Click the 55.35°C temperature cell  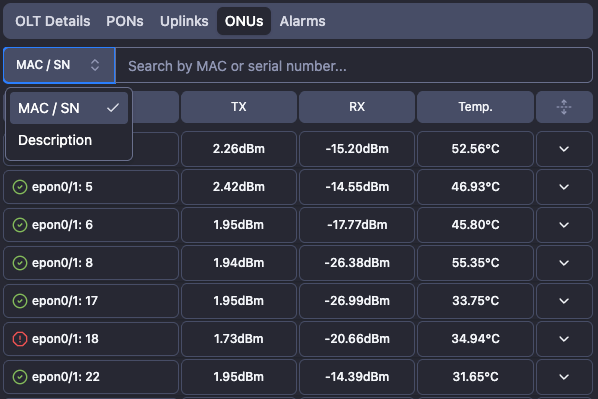click(x=475, y=263)
